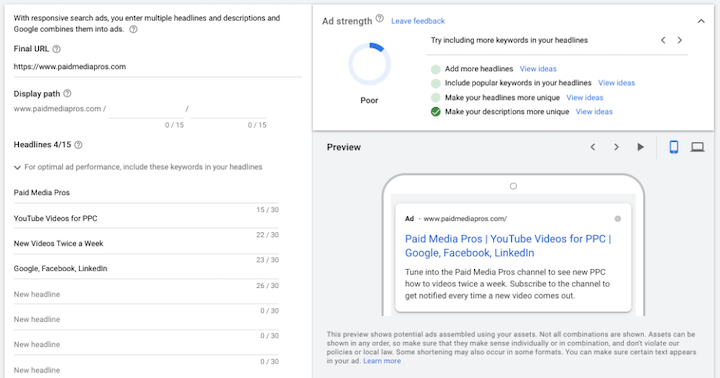Edit the YouTube Videos for PPC headline
720x378 pixels.
pyautogui.click(x=146, y=219)
